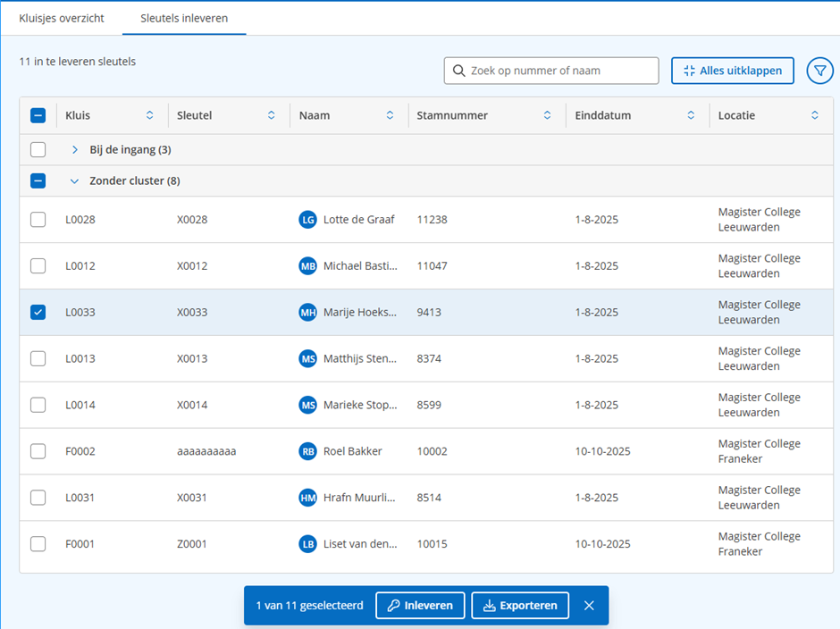Select the Bij de ingang group checkbox
This screenshot has width=840, height=629.
(38, 149)
